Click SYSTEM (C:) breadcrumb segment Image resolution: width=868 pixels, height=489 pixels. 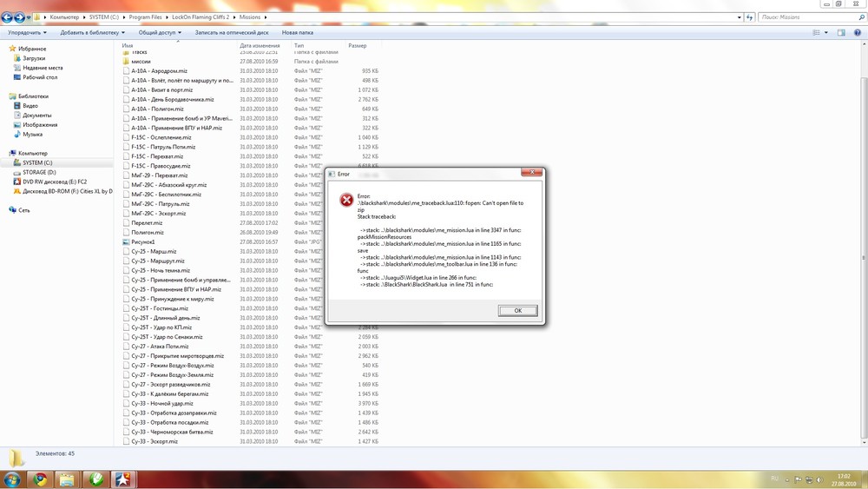click(x=103, y=17)
